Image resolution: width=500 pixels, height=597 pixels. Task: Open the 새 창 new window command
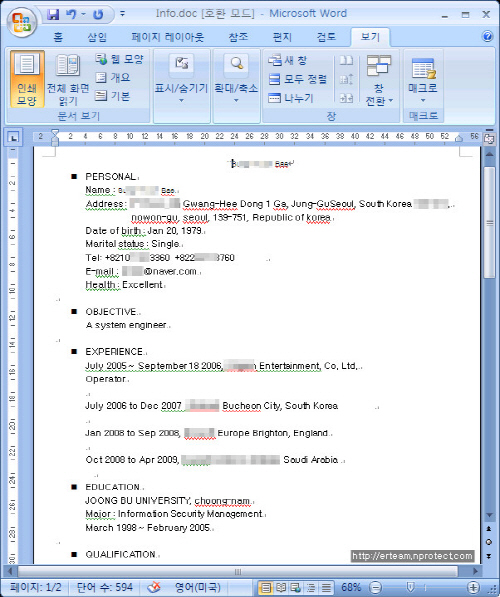(288, 60)
